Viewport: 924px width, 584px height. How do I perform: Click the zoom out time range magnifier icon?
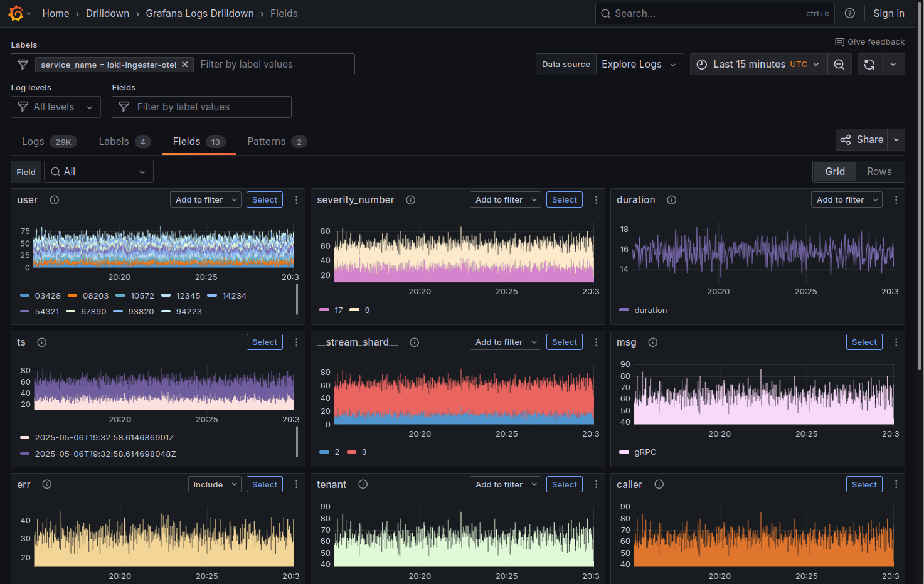(x=839, y=64)
